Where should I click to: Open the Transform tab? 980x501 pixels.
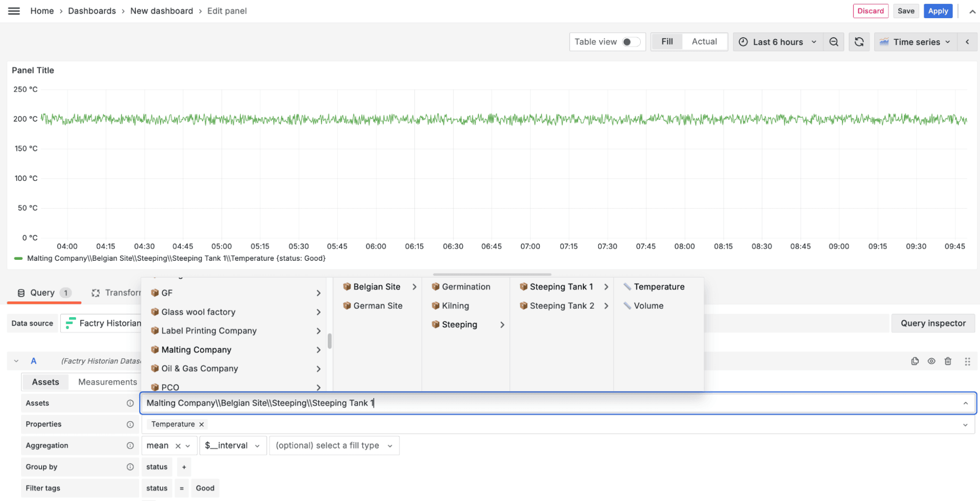coord(119,292)
